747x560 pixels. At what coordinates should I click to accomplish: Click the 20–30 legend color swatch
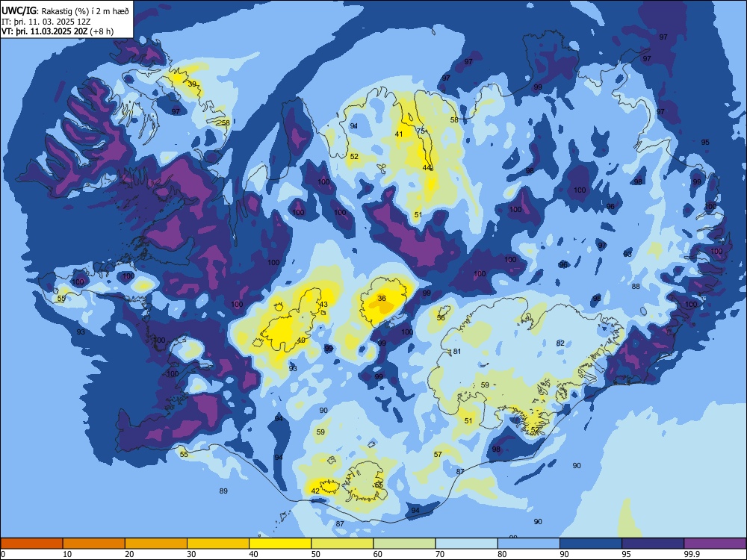(156, 544)
